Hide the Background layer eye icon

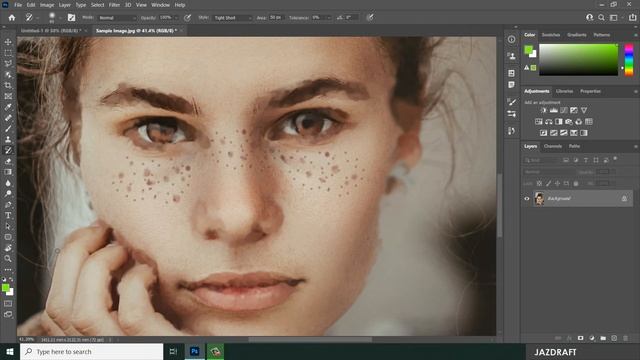tap(527, 199)
